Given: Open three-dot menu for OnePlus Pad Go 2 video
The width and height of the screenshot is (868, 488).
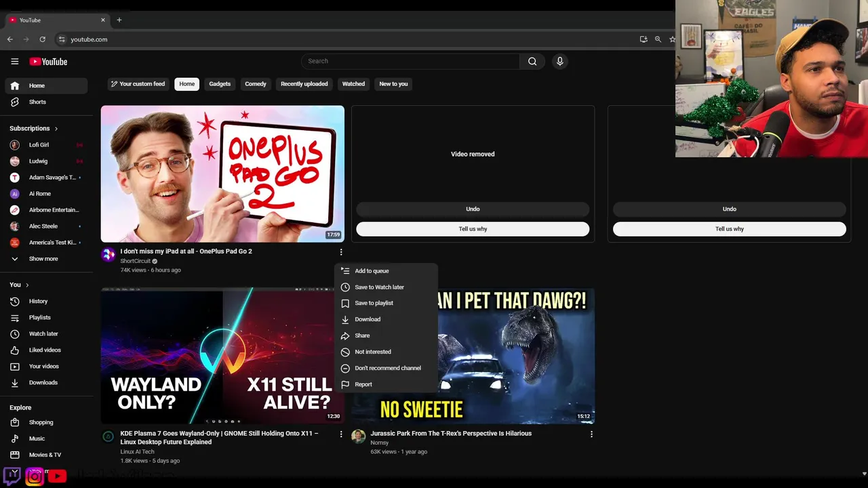Looking at the screenshot, I should [341, 252].
